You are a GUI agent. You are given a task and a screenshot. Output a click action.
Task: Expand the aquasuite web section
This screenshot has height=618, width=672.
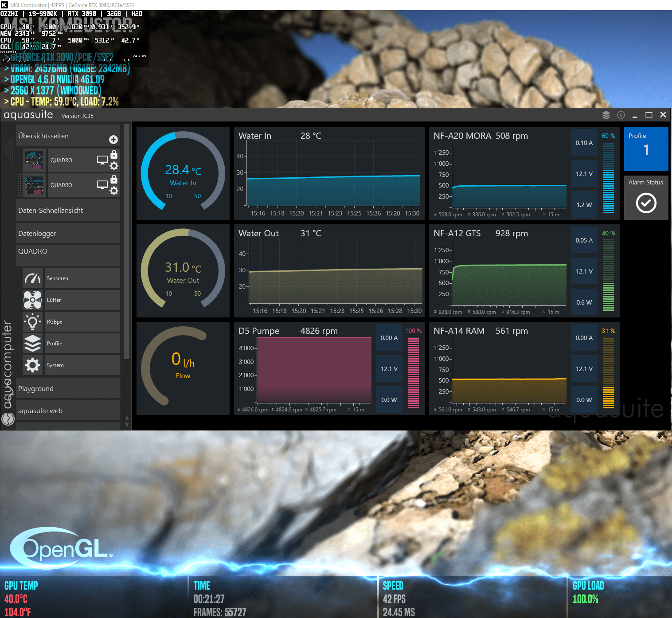click(x=68, y=411)
